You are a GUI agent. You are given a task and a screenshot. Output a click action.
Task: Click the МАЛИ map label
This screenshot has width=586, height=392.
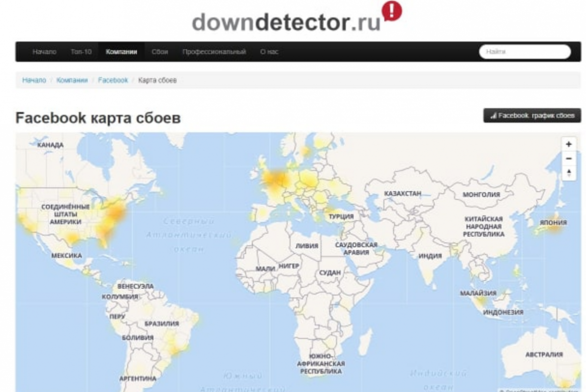tap(265, 269)
